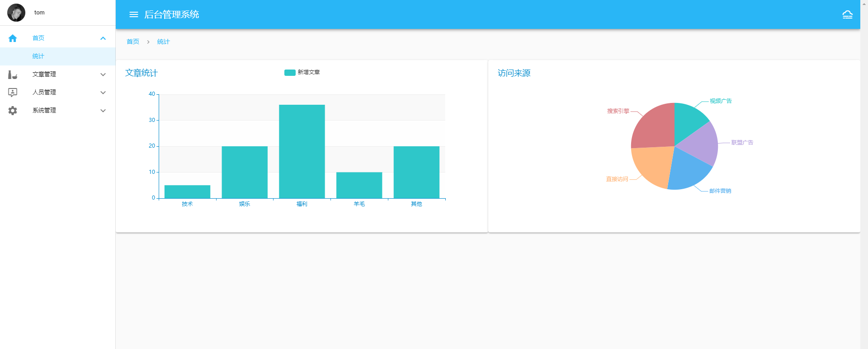The width and height of the screenshot is (868, 349).
Task: Click tom's user avatar picture
Action: [x=16, y=13]
